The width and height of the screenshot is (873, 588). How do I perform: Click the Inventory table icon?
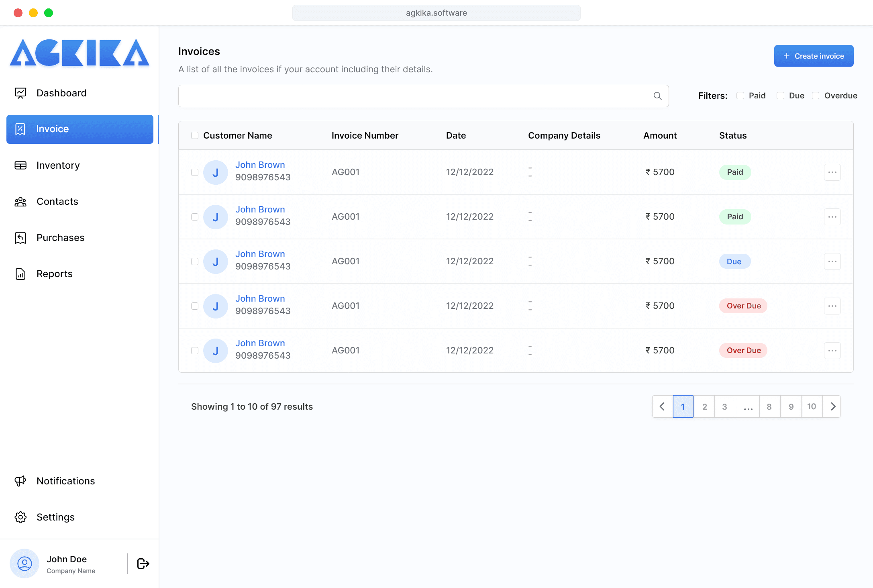pyautogui.click(x=20, y=165)
